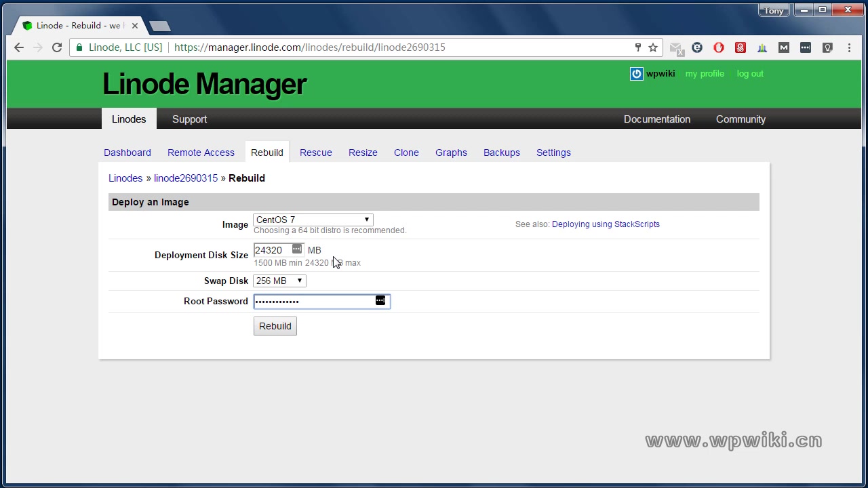868x488 pixels.
Task: Switch to the Dashboard tab
Action: click(127, 152)
